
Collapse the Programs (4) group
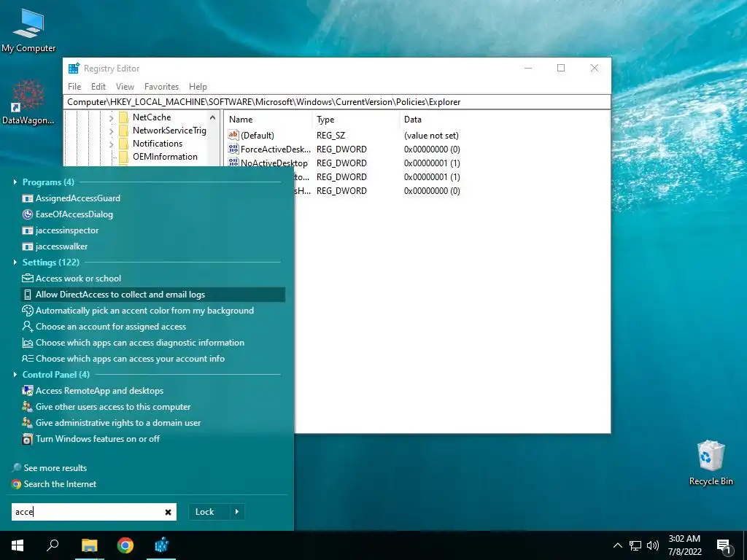(x=15, y=182)
